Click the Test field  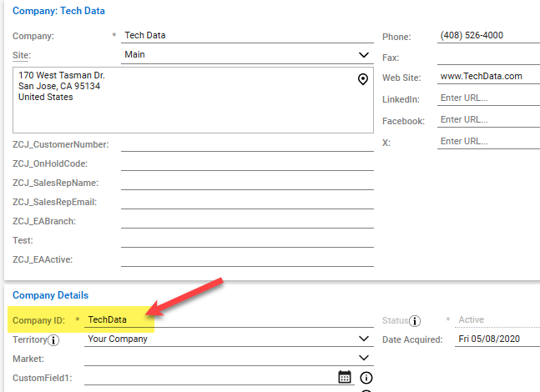point(247,240)
